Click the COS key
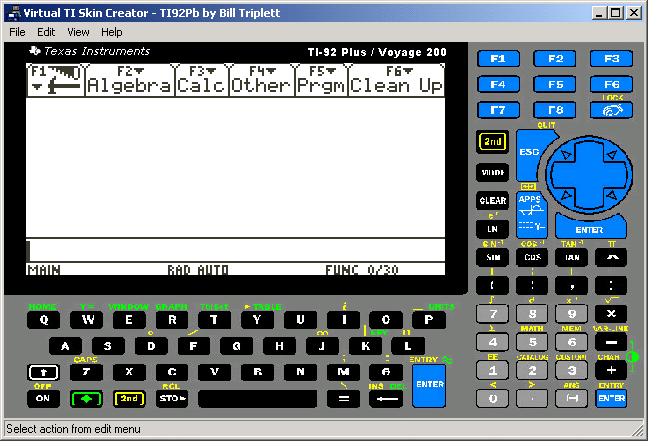 532,257
